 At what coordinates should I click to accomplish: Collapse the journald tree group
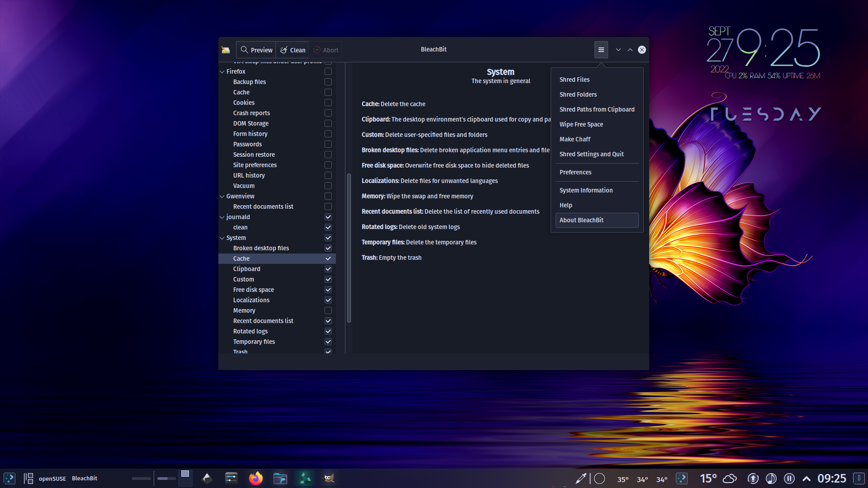222,217
